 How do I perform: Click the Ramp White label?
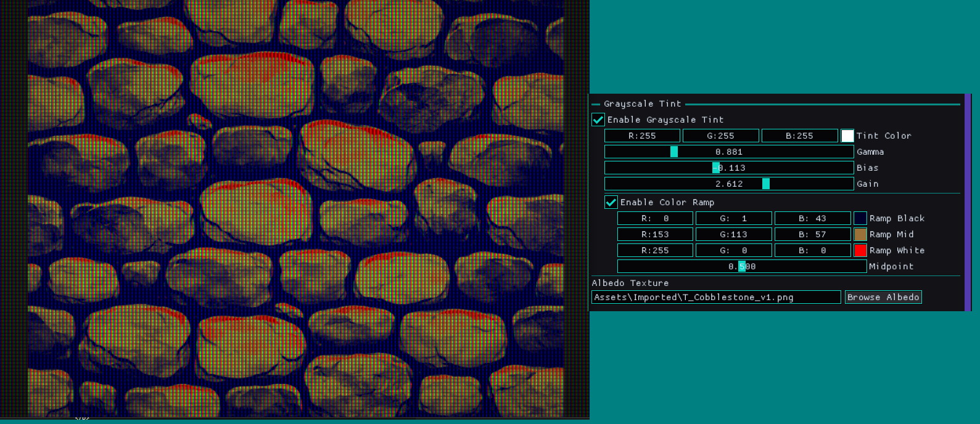[897, 250]
